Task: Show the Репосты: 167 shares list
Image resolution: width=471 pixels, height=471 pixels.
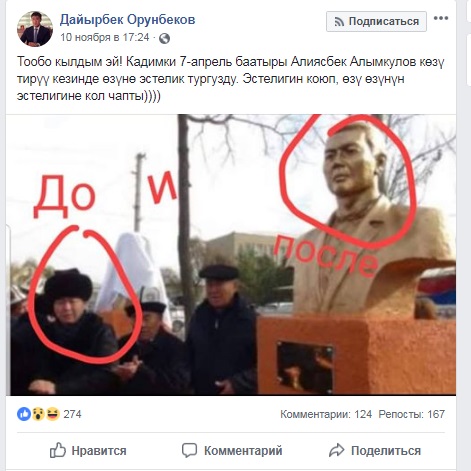Action: 412,414
